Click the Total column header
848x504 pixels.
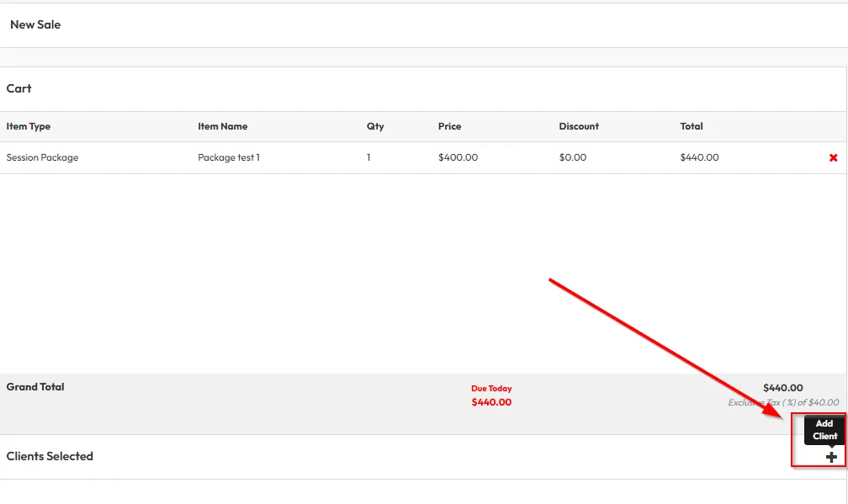(692, 126)
